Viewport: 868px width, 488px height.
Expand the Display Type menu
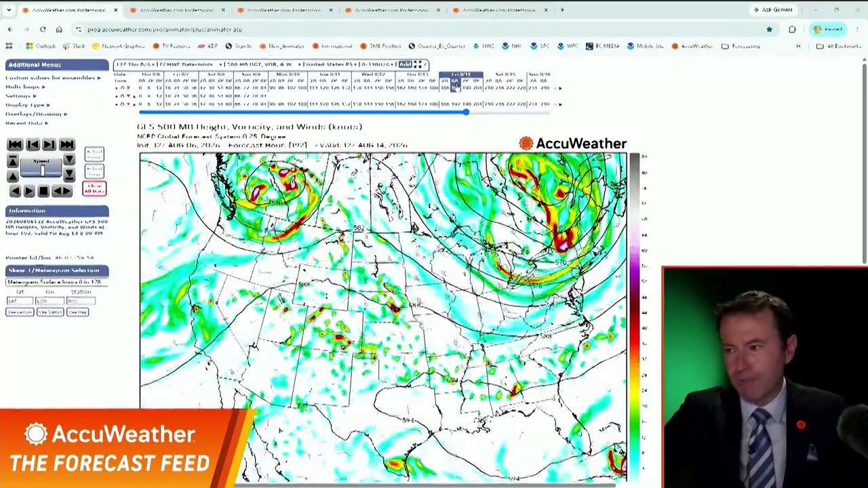28,105
